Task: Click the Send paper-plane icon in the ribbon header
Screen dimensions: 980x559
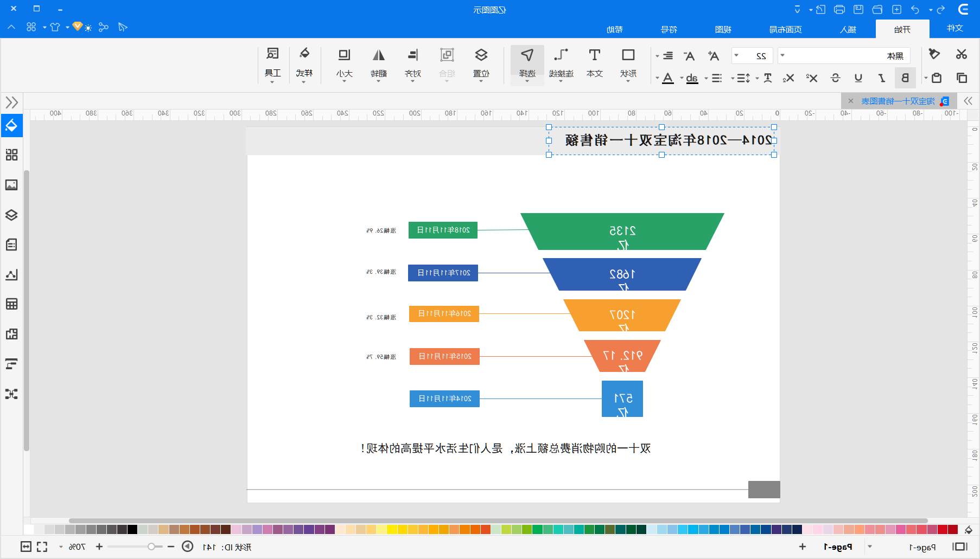Action: point(123,27)
